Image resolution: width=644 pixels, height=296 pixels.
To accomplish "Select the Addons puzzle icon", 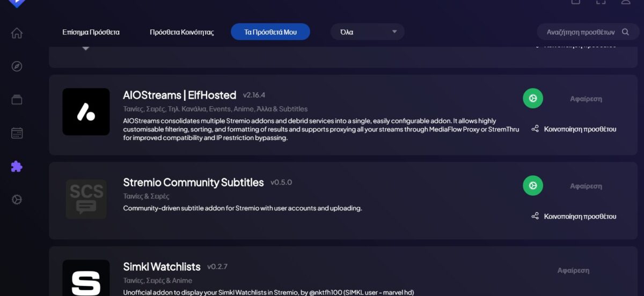I will pos(17,166).
